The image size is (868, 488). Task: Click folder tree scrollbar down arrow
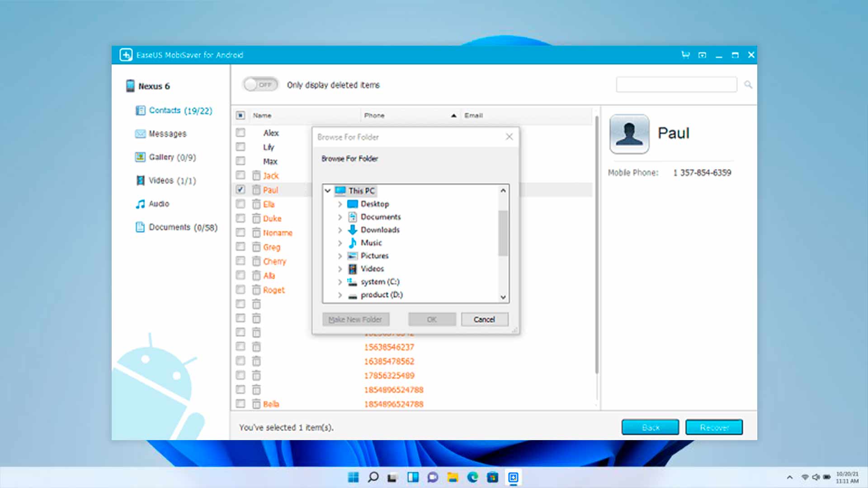point(503,297)
